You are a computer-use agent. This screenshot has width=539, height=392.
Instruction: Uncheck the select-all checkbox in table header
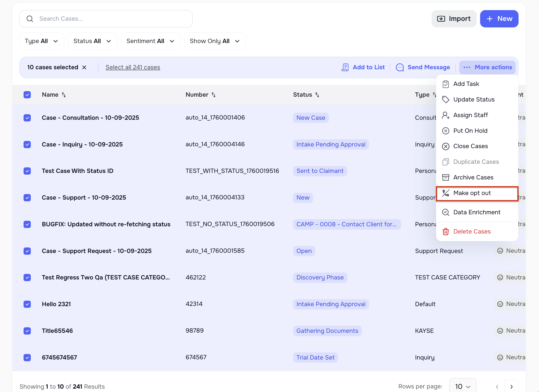(27, 95)
